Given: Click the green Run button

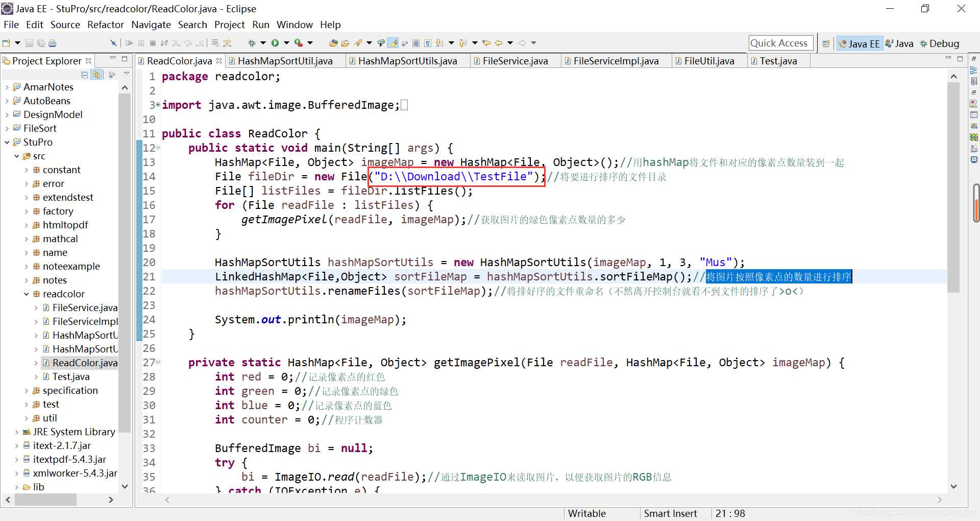Looking at the screenshot, I should tap(275, 43).
